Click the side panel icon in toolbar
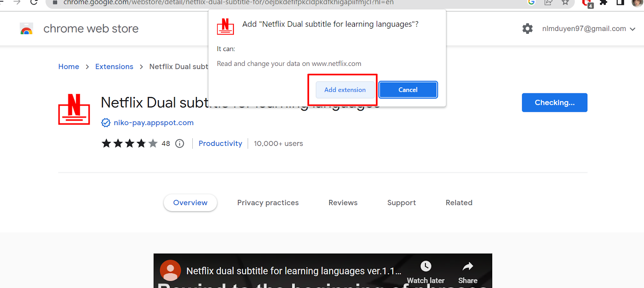This screenshot has height=288, width=644. 620,2
